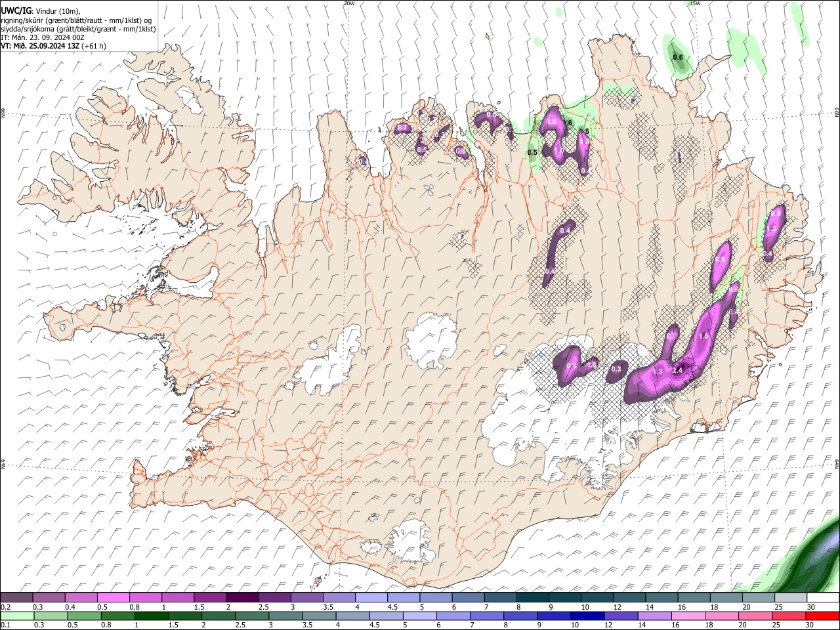
Task: Select the 'rigning/skúrir' legend description line
Action: [76, 20]
